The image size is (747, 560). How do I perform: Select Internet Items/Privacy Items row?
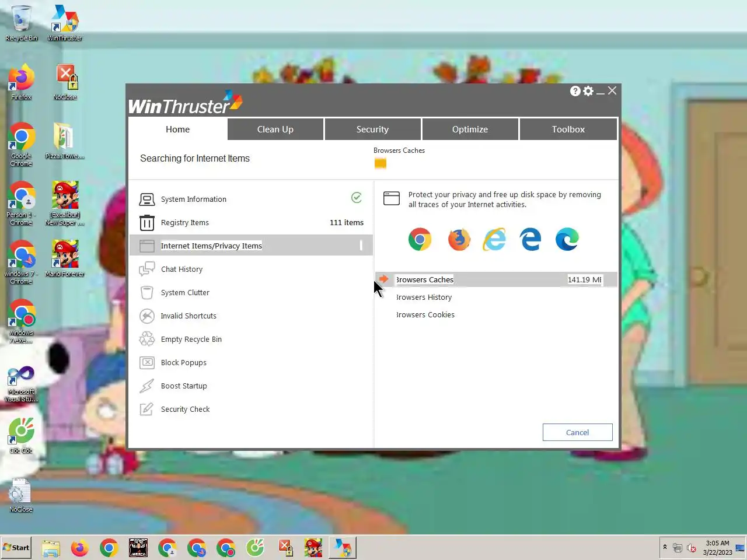(x=251, y=246)
